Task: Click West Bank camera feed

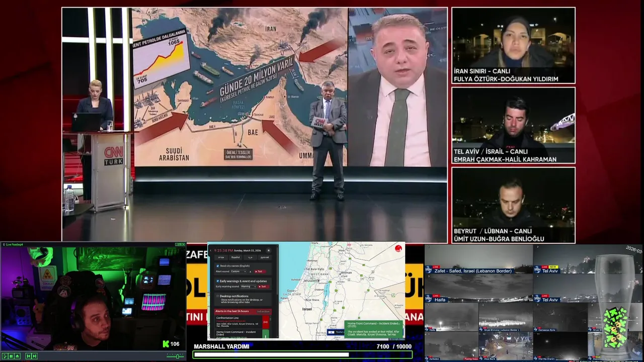Action: point(506,346)
